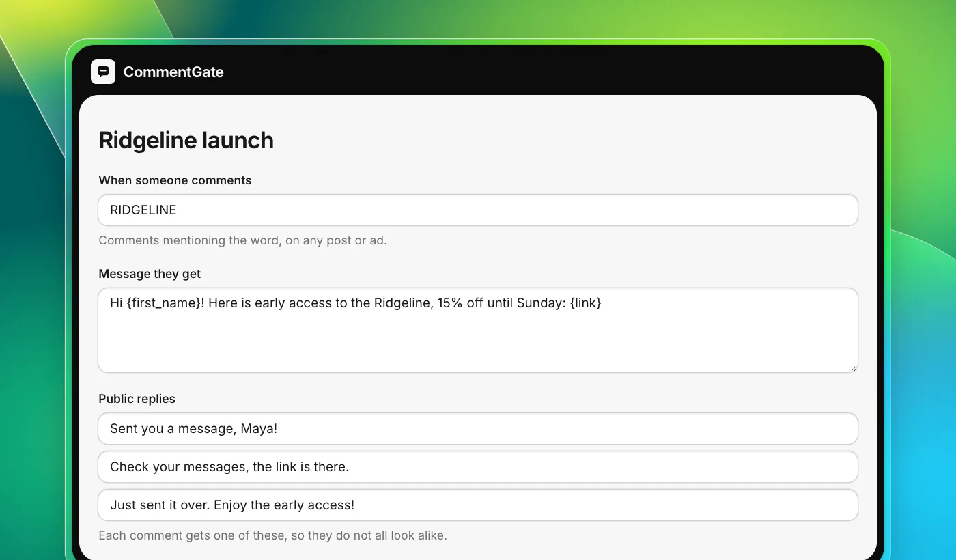Edit the 'Sent you a message, Maya!' reply
The image size is (956, 560).
[x=478, y=428]
